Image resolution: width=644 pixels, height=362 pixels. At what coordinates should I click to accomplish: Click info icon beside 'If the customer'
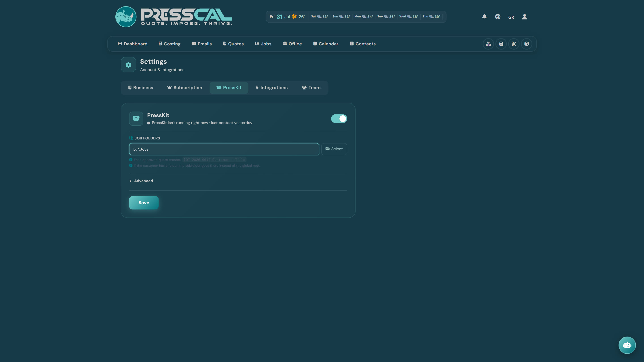(131, 165)
